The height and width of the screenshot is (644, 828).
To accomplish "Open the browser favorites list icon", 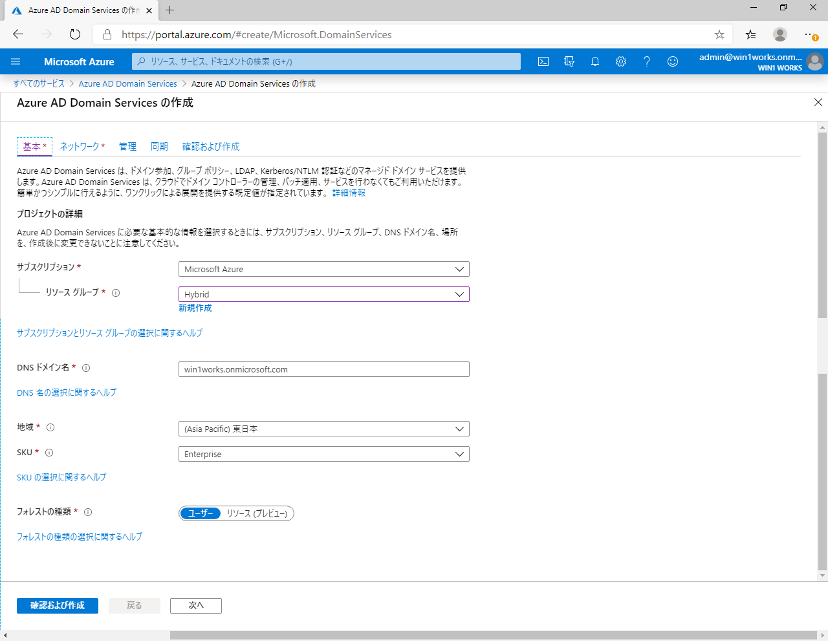I will [750, 34].
